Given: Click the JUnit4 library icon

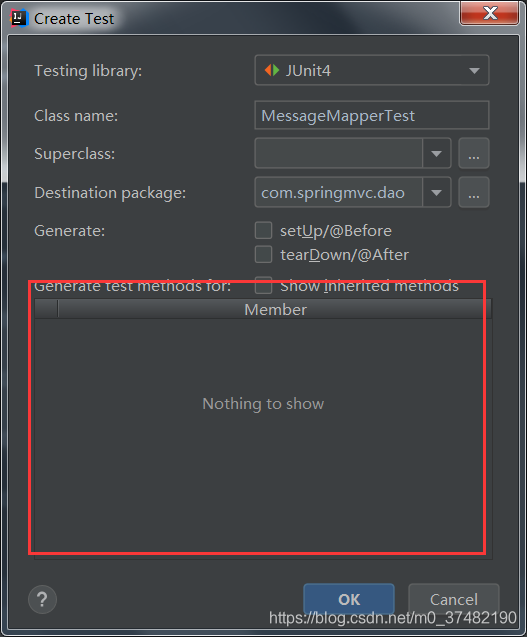Looking at the screenshot, I should tap(272, 70).
